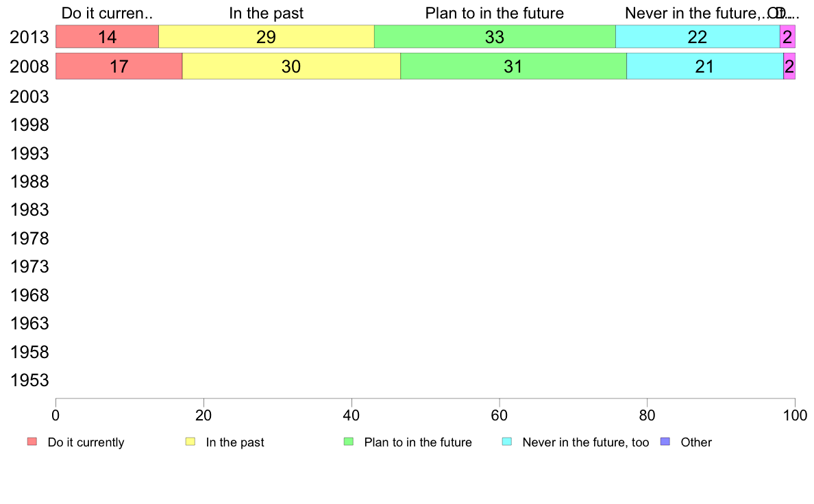The height and width of the screenshot is (504, 814).
Task: Select the 2008 green bar segment showing 31
Action: [x=513, y=66]
